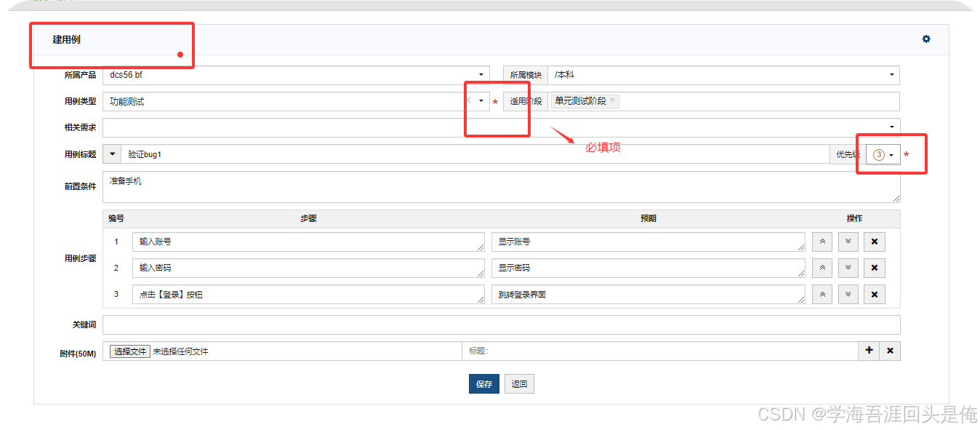Move step 1 up with its arrow
Screen dimensions: 980x430
[x=822, y=242]
